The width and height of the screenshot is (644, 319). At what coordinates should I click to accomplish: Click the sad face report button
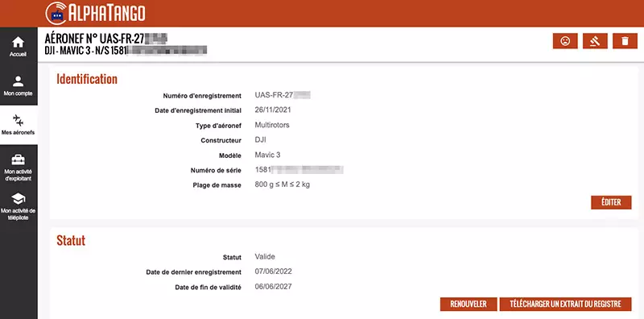(x=565, y=41)
